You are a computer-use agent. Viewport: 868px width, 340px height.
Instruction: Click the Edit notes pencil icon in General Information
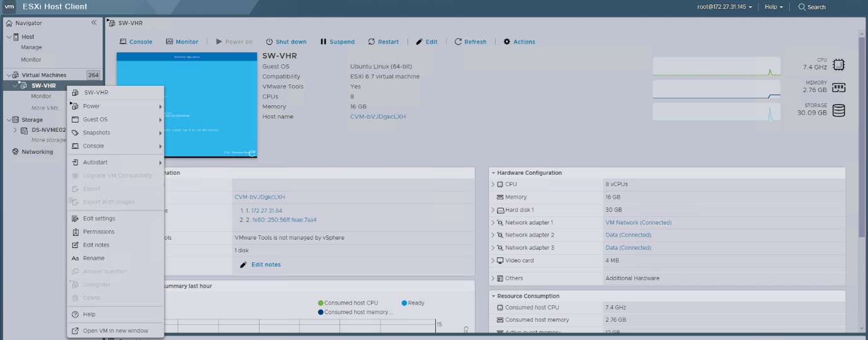coord(243,265)
